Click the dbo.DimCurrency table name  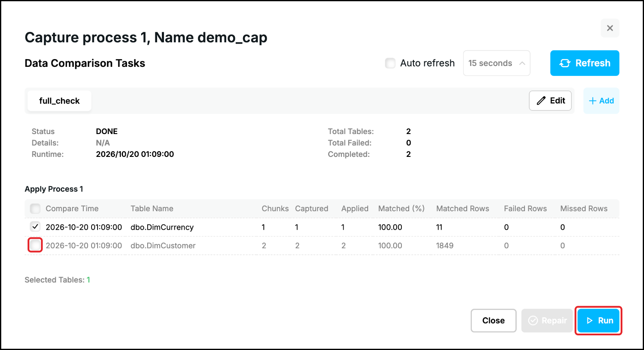coord(162,227)
